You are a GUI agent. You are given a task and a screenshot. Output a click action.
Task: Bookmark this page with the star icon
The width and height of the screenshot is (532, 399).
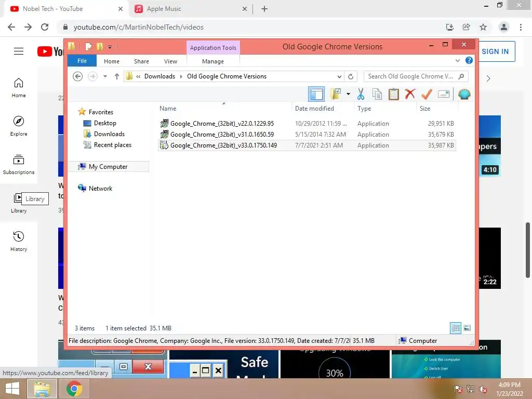coord(483,27)
